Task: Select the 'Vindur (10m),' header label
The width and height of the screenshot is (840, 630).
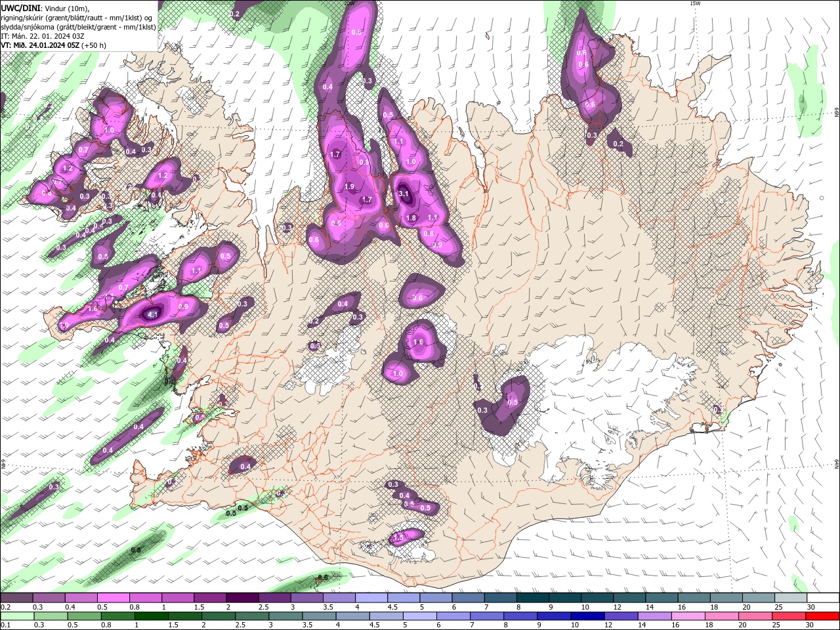Action: point(66,8)
